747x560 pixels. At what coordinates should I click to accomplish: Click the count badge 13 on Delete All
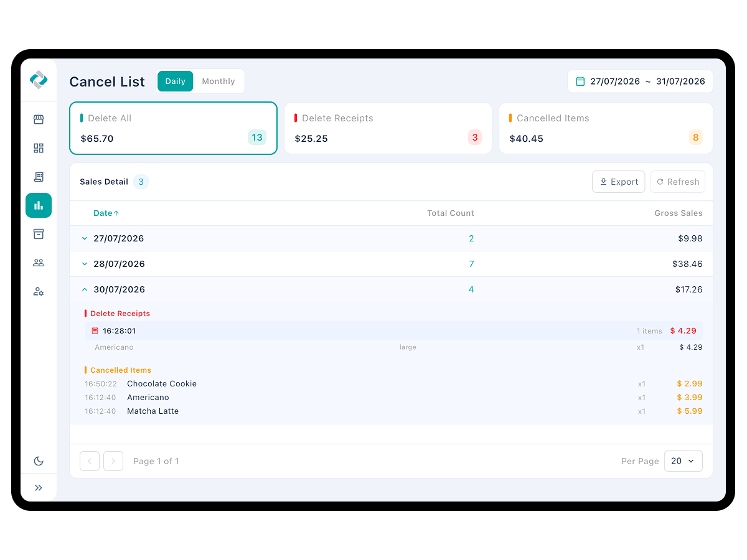pos(257,138)
